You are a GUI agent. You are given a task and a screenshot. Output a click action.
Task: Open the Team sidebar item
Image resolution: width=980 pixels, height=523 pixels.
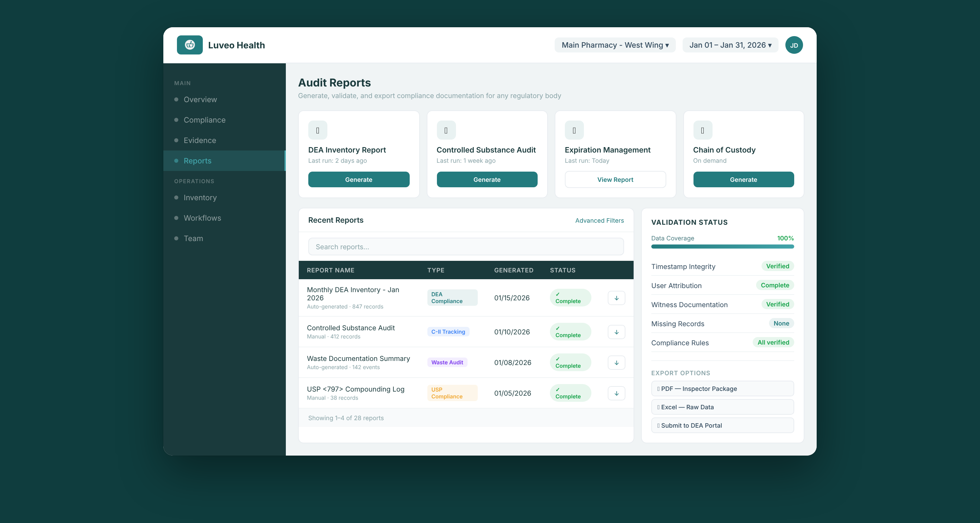click(x=225, y=238)
